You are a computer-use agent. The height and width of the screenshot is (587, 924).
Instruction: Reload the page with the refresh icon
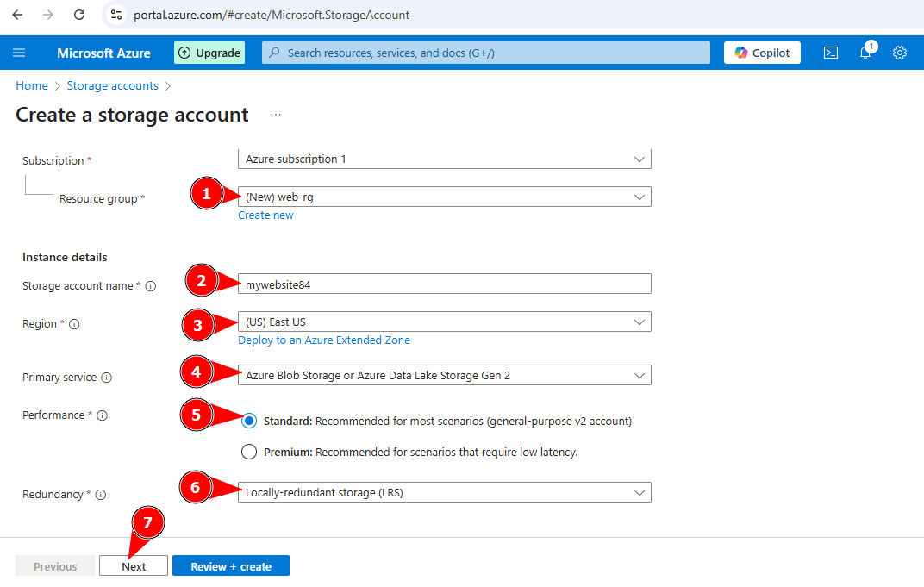79,15
